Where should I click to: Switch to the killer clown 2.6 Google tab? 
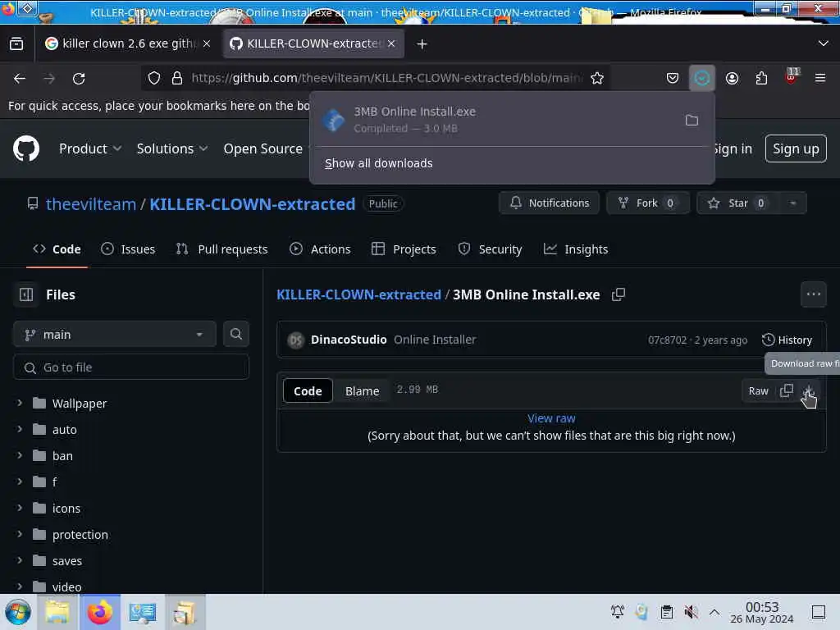(x=129, y=43)
